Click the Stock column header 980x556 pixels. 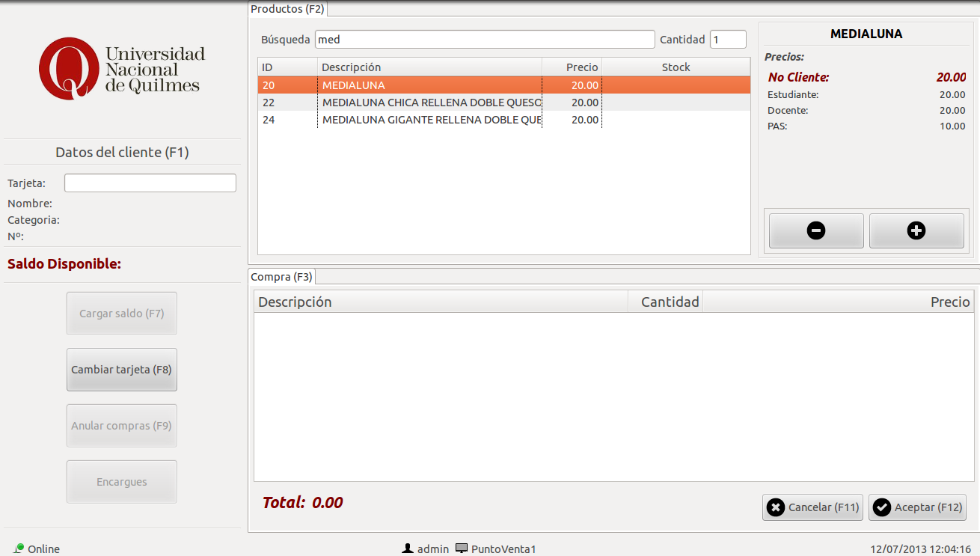(x=676, y=67)
